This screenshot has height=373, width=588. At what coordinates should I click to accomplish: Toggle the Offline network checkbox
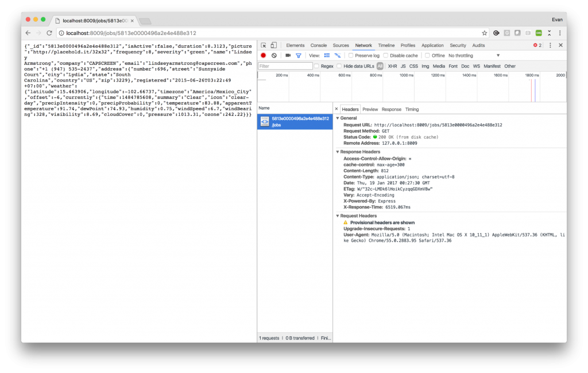point(427,55)
